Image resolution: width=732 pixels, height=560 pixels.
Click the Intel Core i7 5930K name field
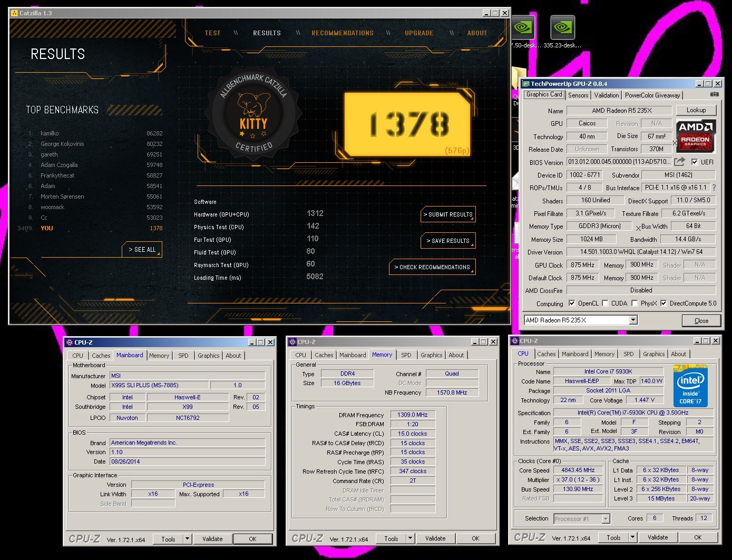(x=608, y=371)
